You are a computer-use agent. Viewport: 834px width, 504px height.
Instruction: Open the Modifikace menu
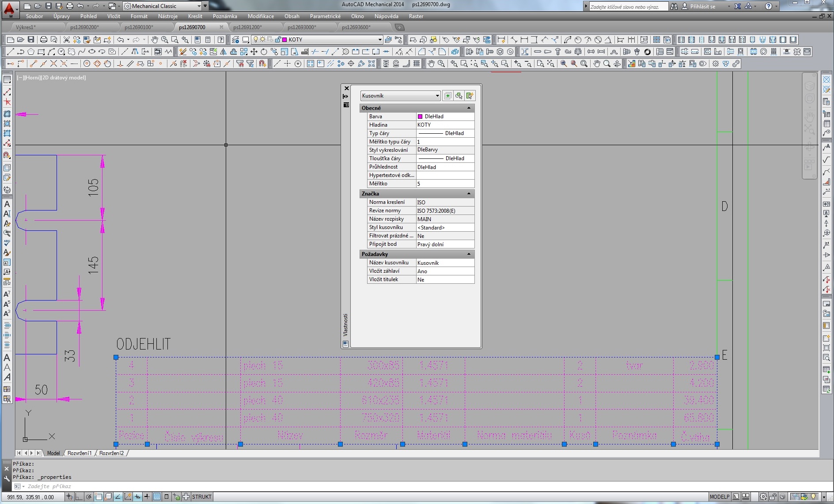(261, 16)
